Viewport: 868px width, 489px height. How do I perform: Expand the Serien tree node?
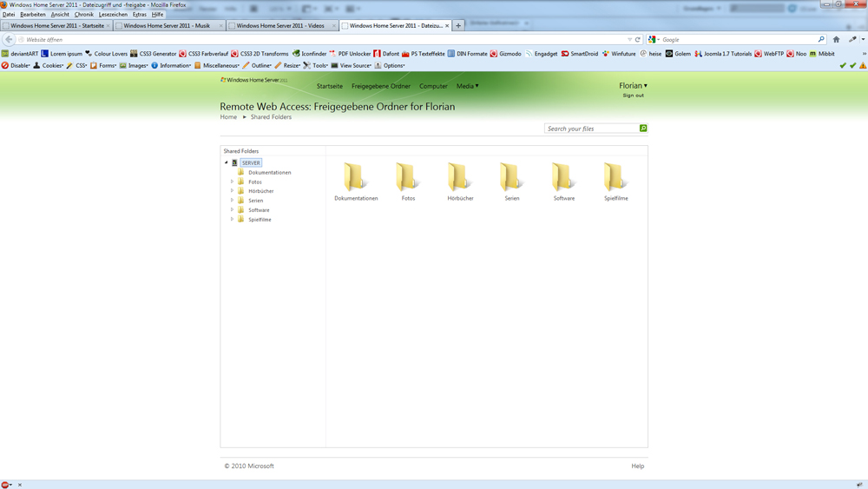(x=232, y=200)
